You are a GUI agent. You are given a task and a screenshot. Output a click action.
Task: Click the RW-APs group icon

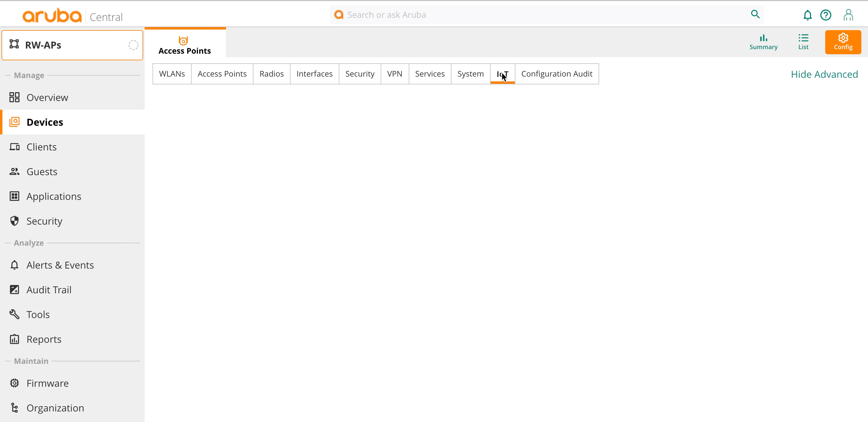[14, 44]
